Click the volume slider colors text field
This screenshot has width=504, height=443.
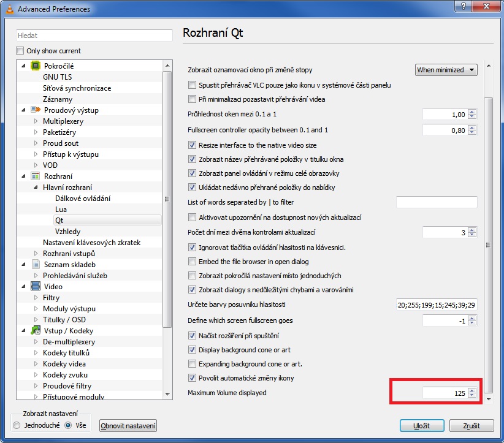pyautogui.click(x=437, y=305)
